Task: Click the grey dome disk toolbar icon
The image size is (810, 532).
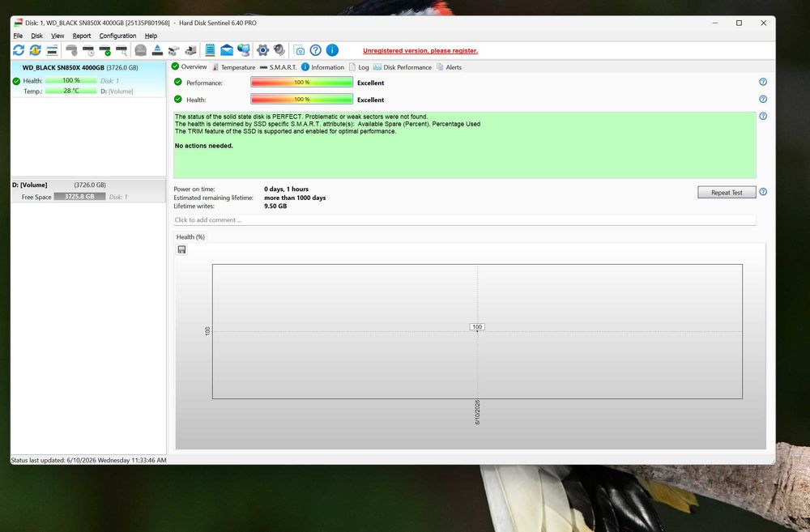Action: pyautogui.click(x=140, y=50)
